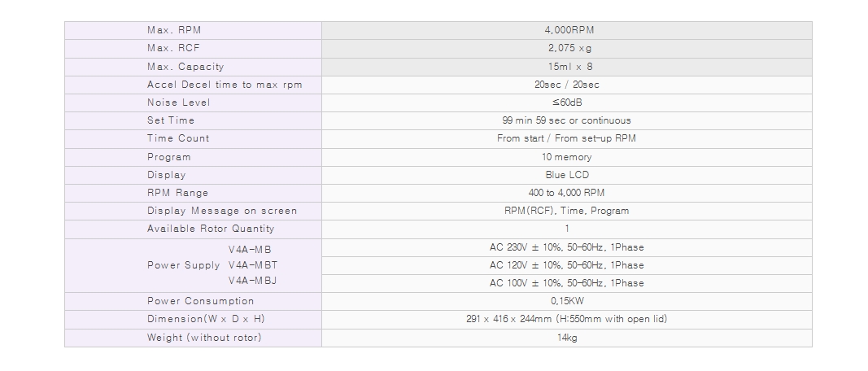Select the 4,000RPM value cell

[567, 30]
